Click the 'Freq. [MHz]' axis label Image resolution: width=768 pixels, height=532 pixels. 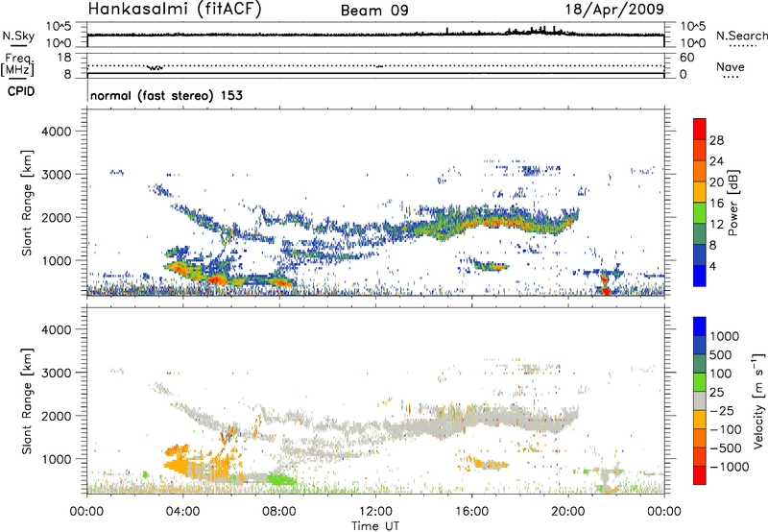click(x=18, y=64)
